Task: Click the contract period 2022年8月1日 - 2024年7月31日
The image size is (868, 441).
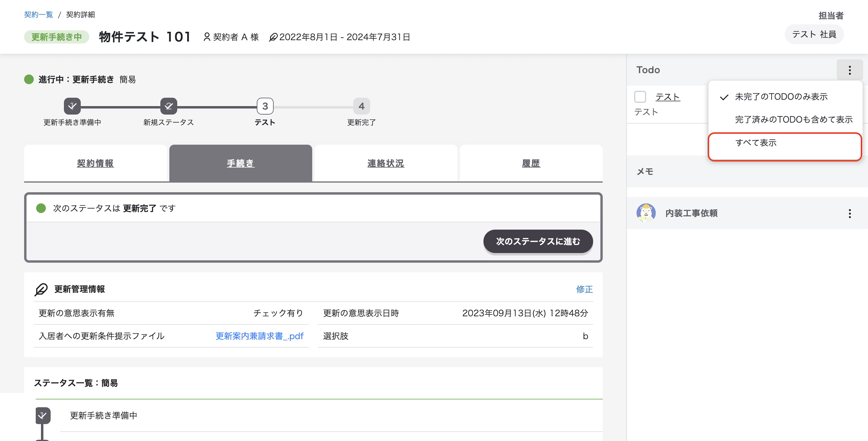Action: click(344, 37)
